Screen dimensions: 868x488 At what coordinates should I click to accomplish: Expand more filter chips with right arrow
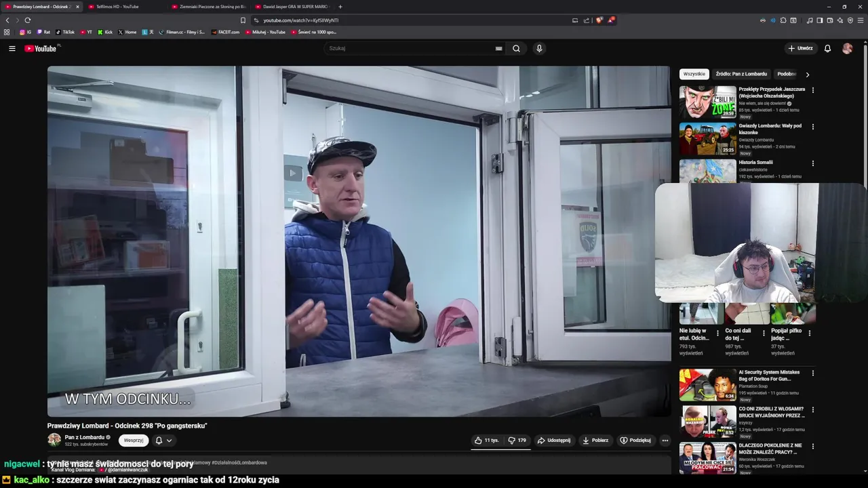click(807, 75)
